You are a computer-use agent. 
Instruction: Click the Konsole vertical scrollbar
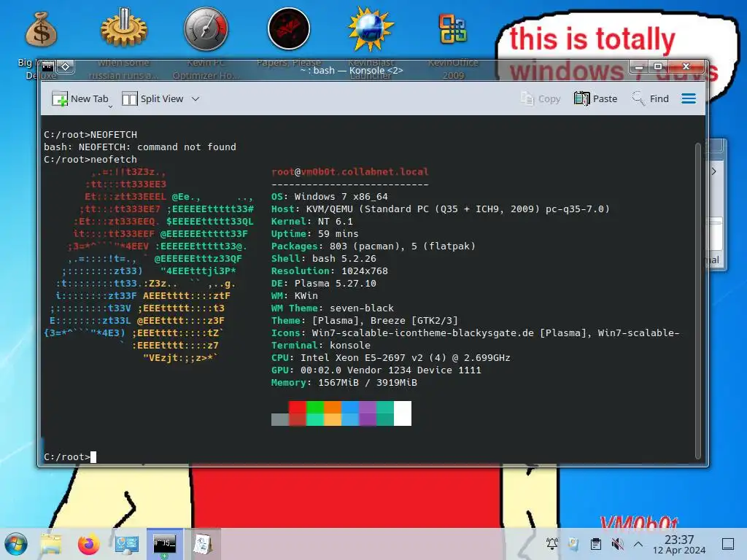698,300
